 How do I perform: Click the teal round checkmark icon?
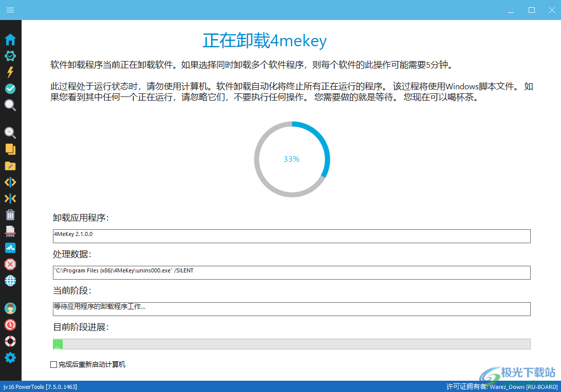click(10, 89)
